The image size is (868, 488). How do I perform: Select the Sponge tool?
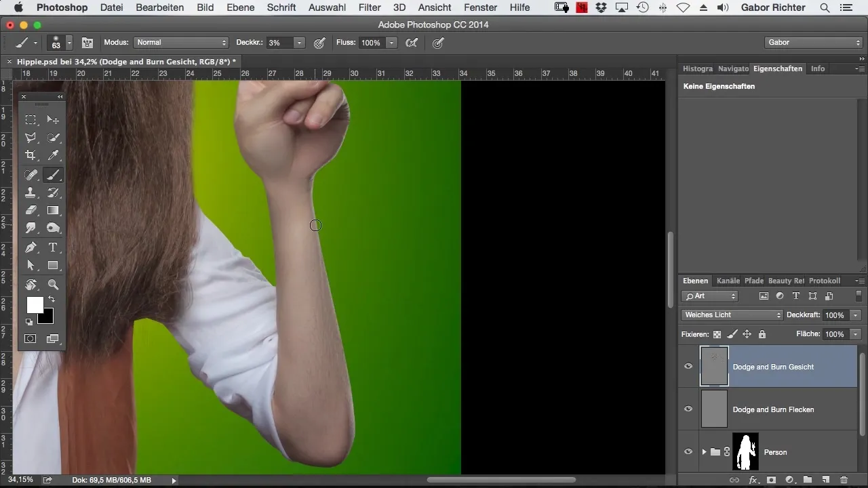tap(53, 228)
